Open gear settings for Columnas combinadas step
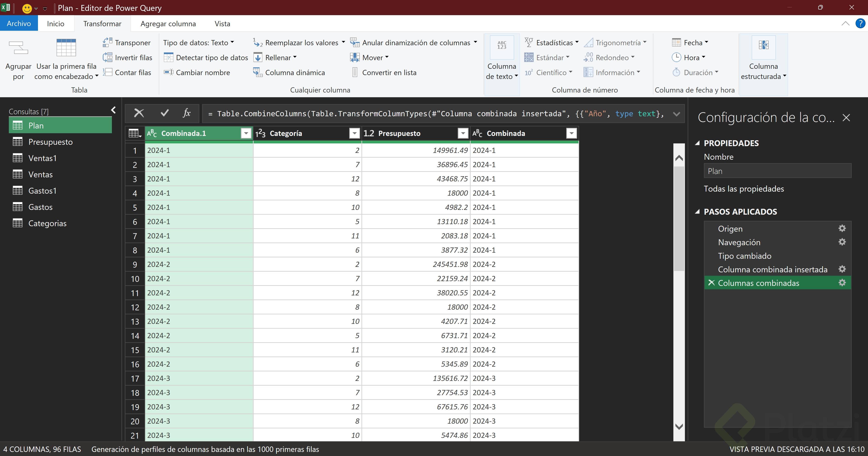Viewport: 868px width, 456px height. point(842,283)
